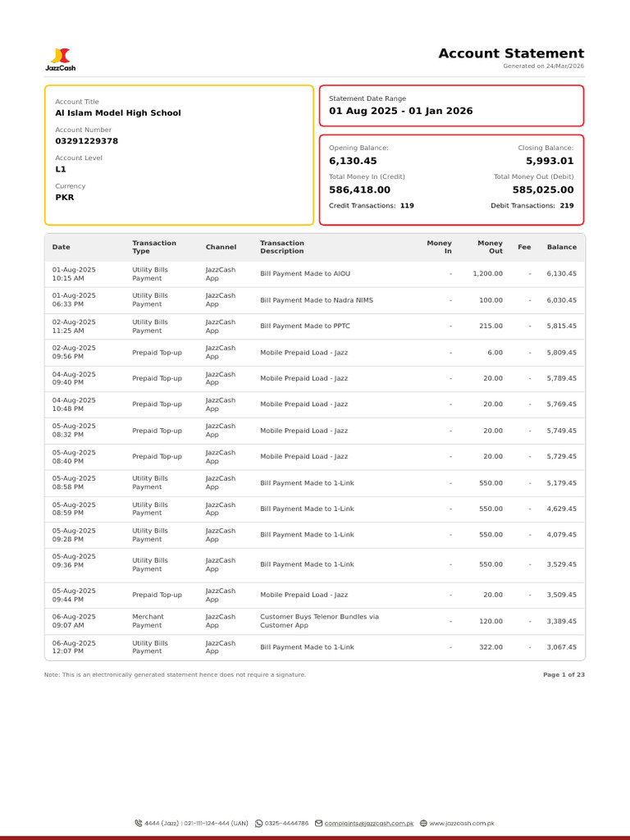This screenshot has width=630, height=840.
Task: Select the 'Generated on 24/Mar/2026' text
Action: coord(543,66)
